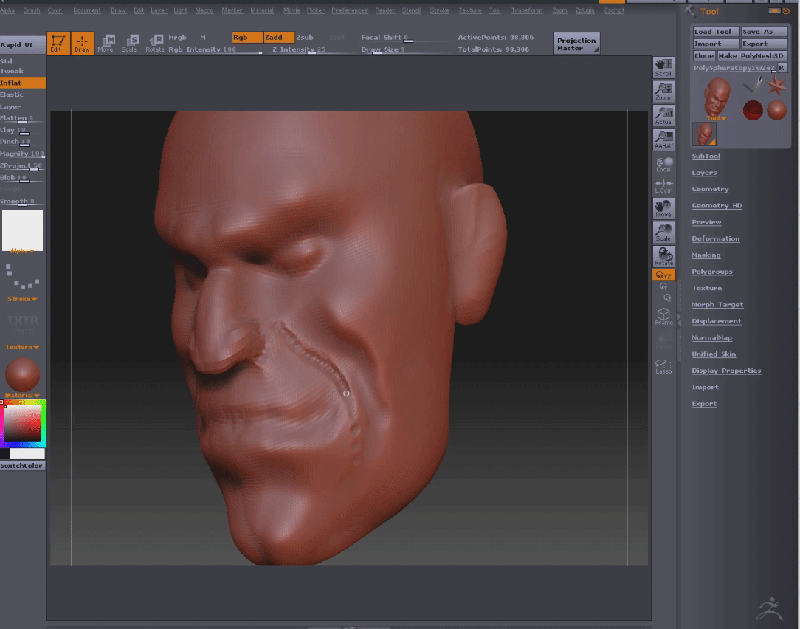Viewport: 800px width, 629px height.
Task: Select the Elastic brush in list
Action: coord(12,95)
